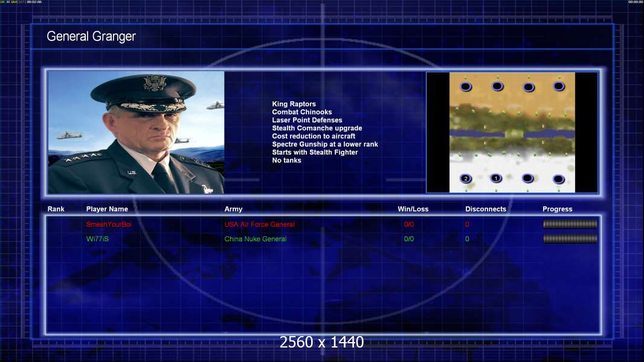Click the "Disconnects" column header
The height and width of the screenshot is (362, 644).
486,209
